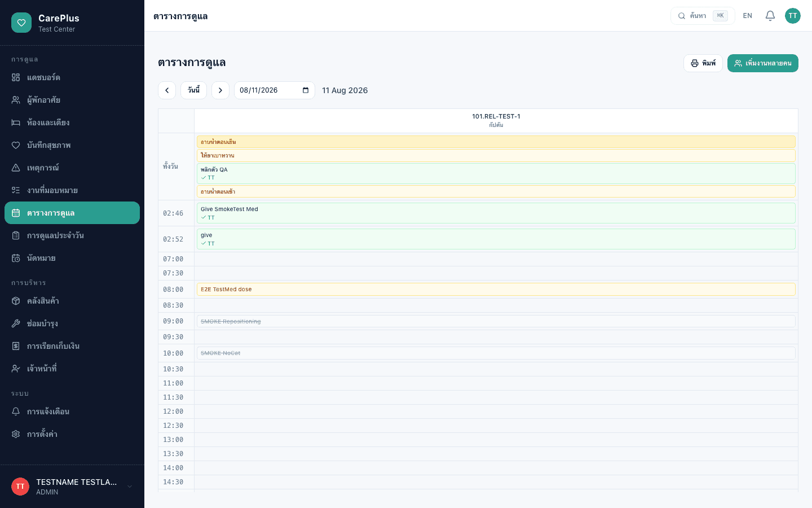Select the เจ้าหน้าที่ staff icon
812x508 pixels.
tap(16, 369)
